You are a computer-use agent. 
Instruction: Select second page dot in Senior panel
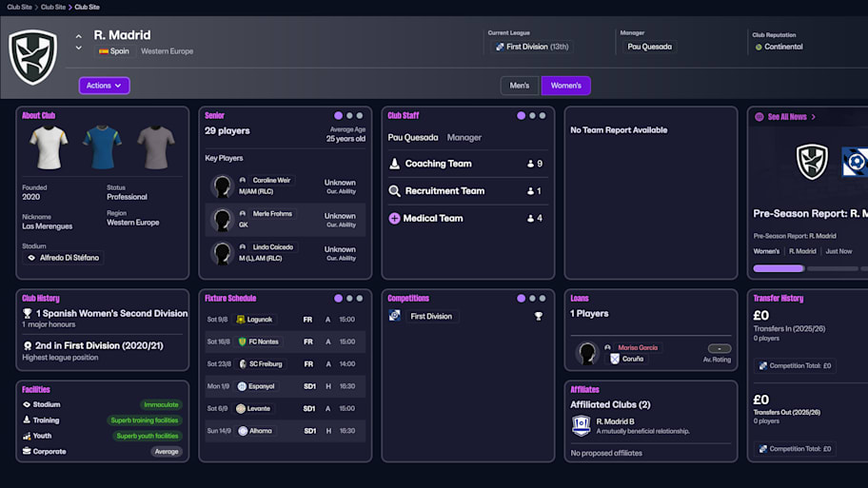click(349, 116)
